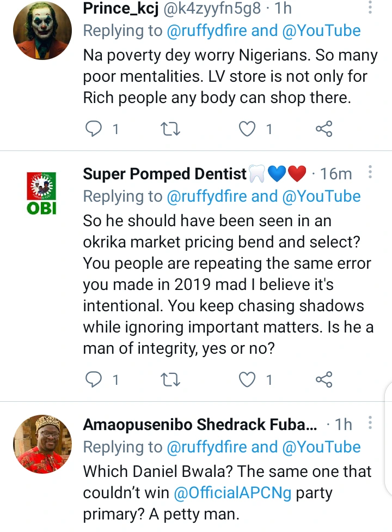Open more options on Prince_kcj's tweet
This screenshot has width=392, height=532.
tap(370, 8)
